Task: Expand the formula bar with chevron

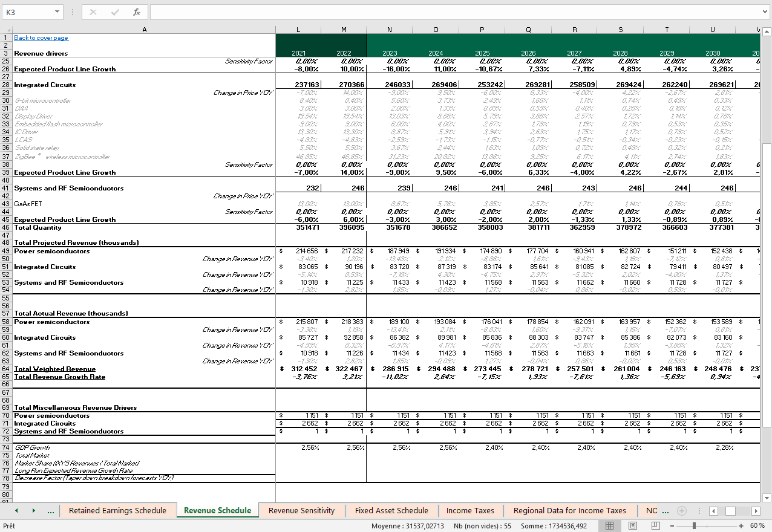Action: point(765,12)
